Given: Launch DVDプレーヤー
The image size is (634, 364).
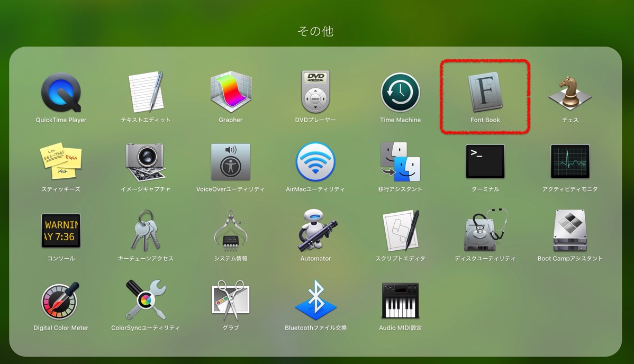Looking at the screenshot, I should click(x=315, y=92).
